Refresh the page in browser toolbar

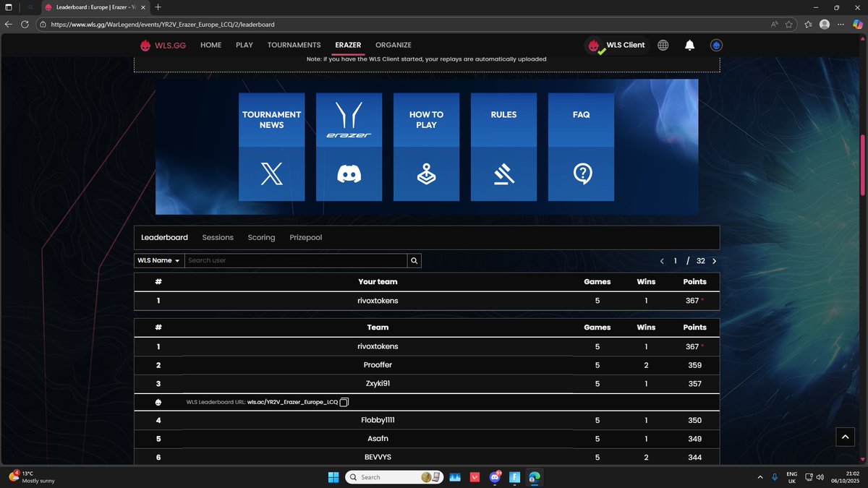click(25, 24)
